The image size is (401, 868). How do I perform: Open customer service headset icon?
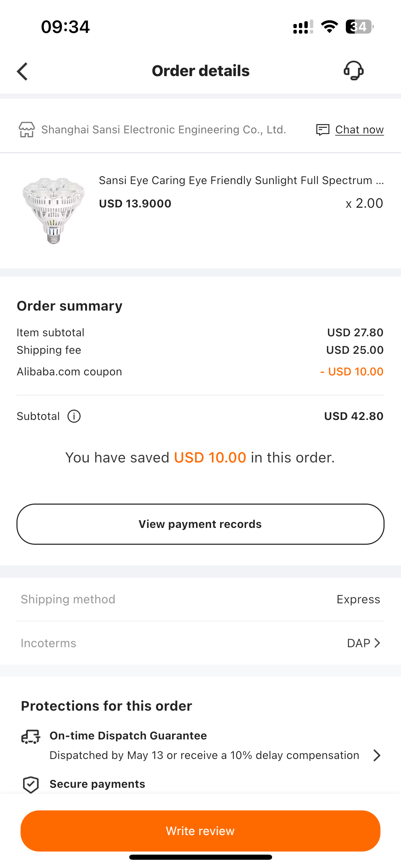[x=354, y=71]
